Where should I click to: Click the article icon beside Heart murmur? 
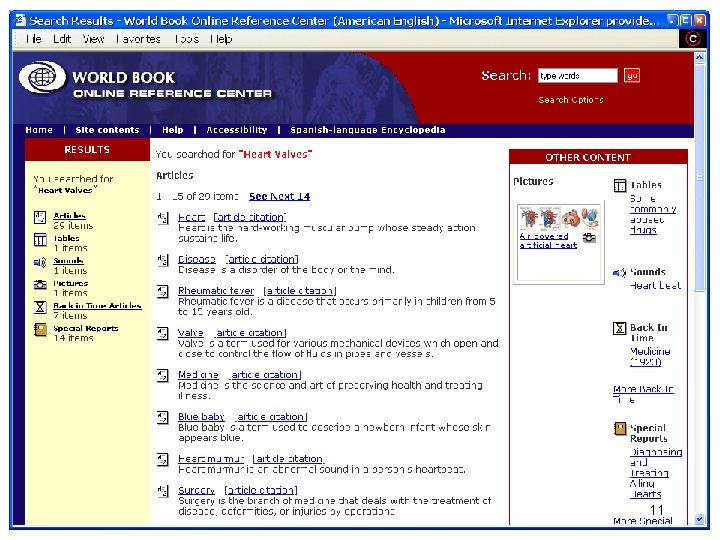pos(163,459)
